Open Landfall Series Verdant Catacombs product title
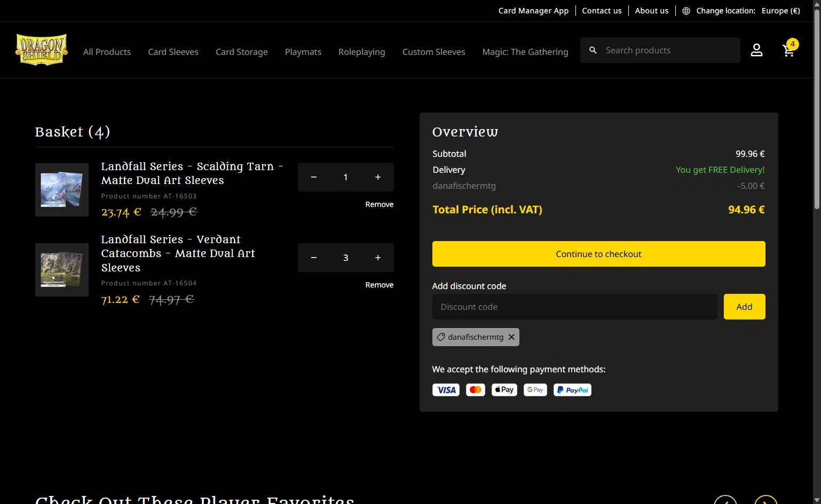This screenshot has width=821, height=504. 178,253
